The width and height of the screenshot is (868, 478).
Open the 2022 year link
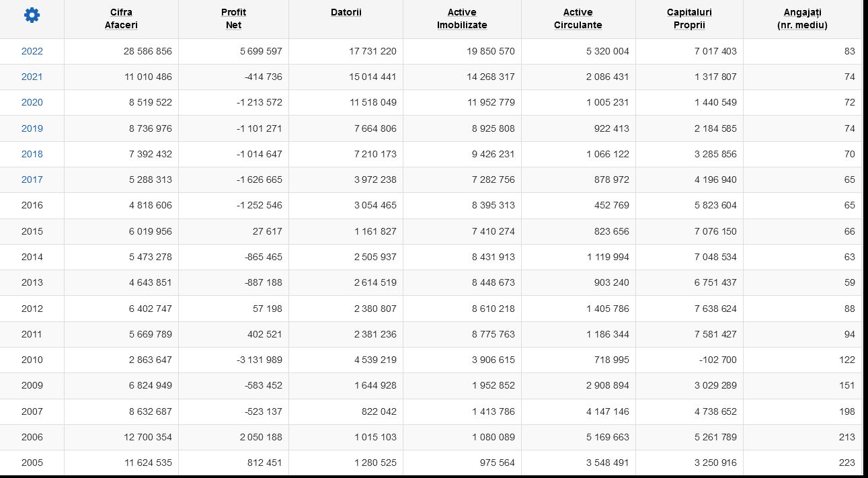(x=32, y=51)
